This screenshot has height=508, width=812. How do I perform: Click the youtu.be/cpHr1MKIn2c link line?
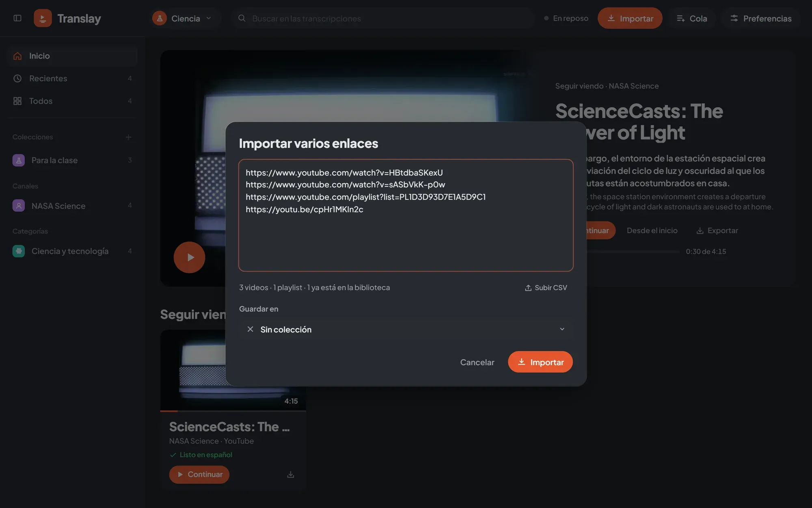tap(304, 210)
